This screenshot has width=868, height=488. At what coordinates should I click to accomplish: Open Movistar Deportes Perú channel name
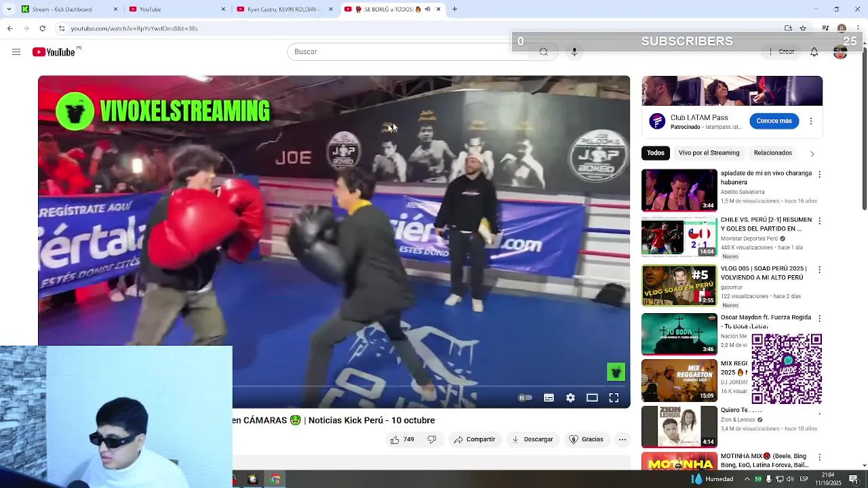click(749, 239)
